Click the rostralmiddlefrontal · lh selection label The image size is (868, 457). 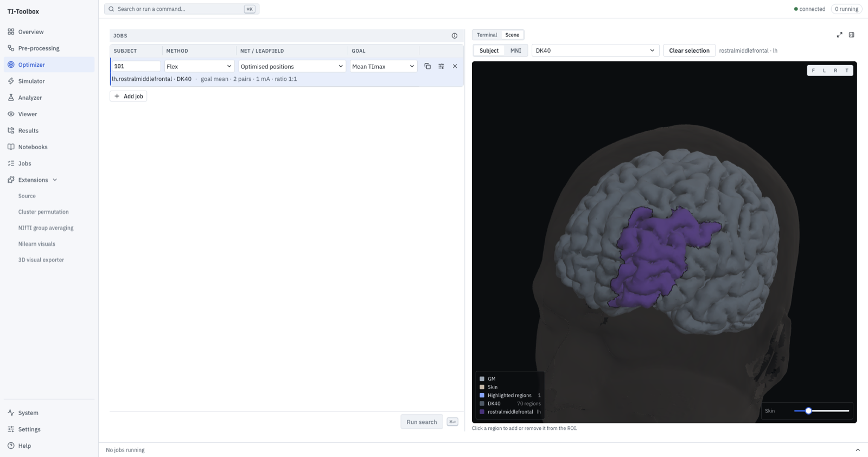pos(748,50)
